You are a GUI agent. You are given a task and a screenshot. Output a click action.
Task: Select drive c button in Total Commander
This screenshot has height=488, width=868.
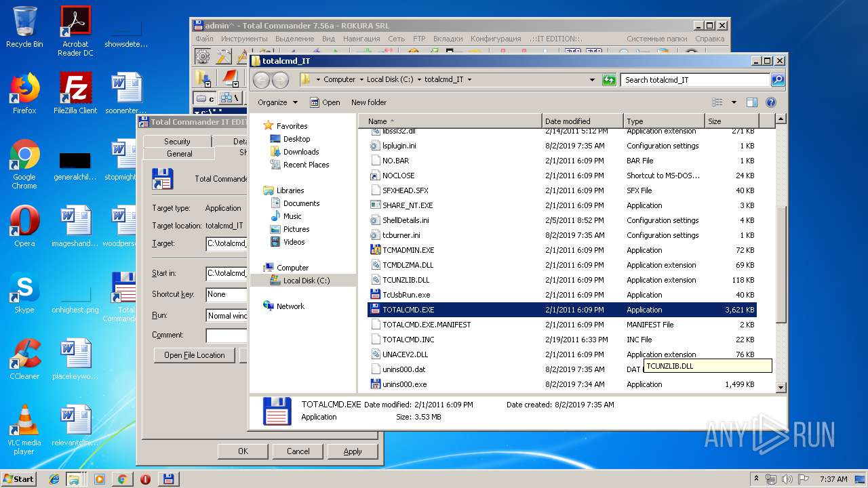[x=205, y=98]
